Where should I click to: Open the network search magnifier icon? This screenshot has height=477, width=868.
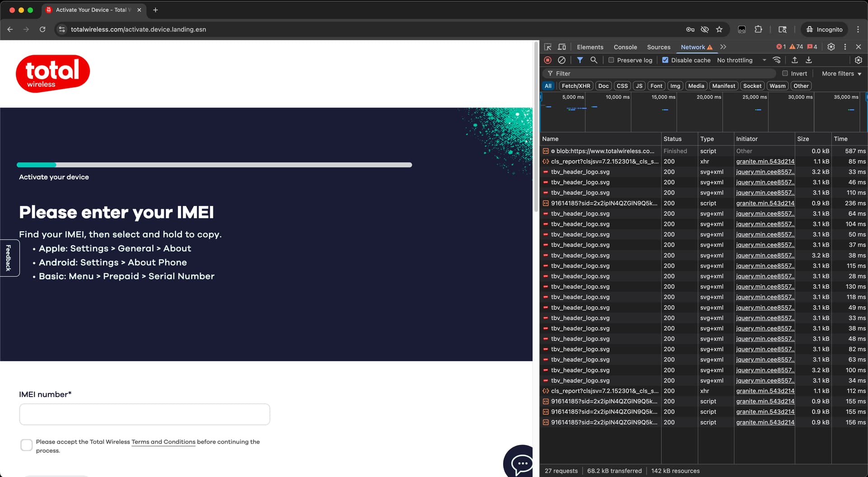coord(594,60)
